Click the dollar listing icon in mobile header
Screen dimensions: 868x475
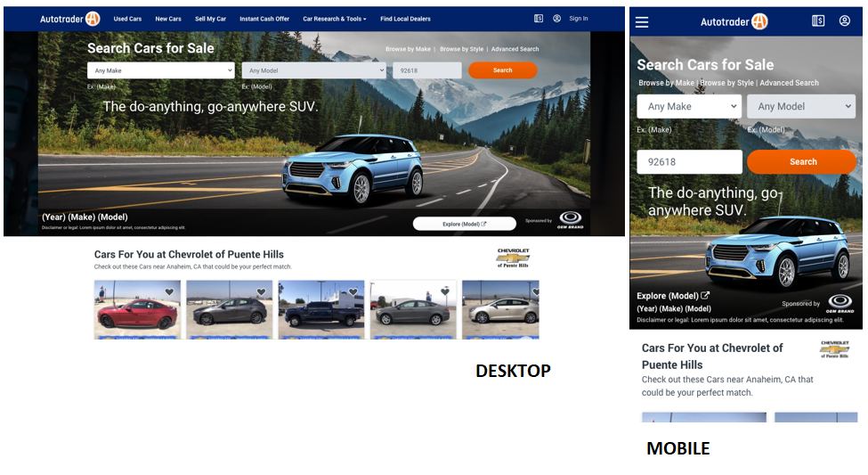(x=818, y=21)
